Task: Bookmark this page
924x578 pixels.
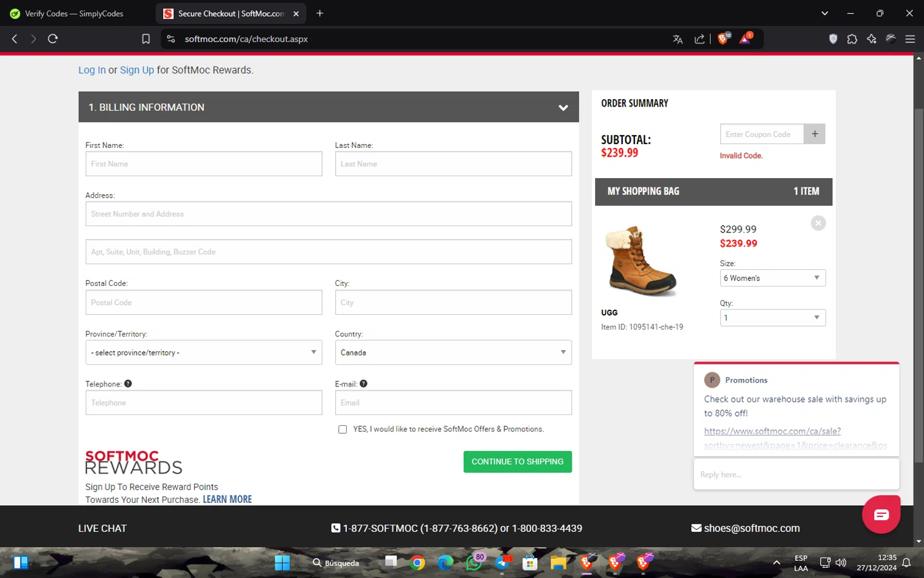Action: tap(146, 39)
